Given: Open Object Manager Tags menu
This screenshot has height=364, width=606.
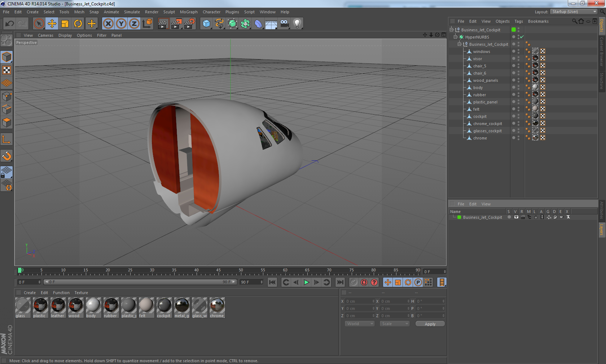Looking at the screenshot, I should click(x=518, y=21).
